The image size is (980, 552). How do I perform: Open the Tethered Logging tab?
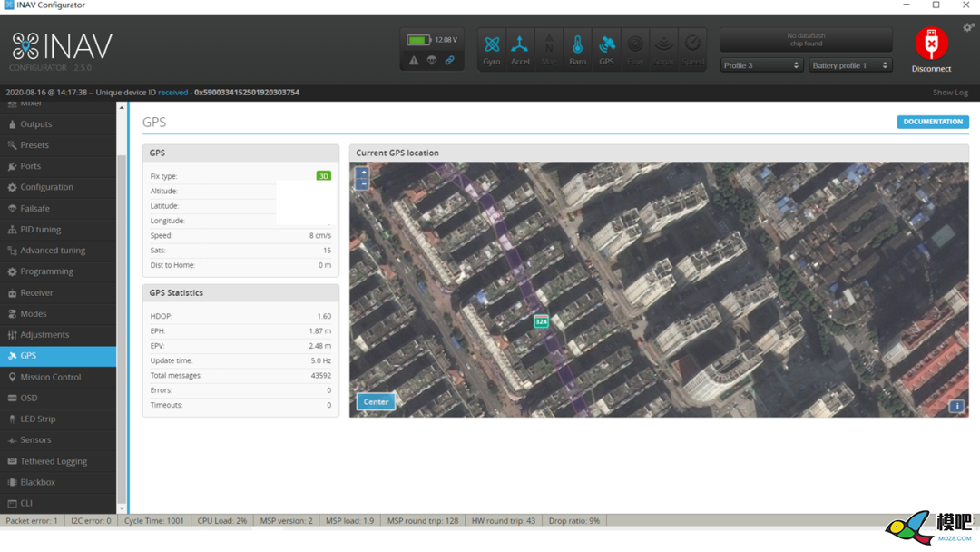pyautogui.click(x=58, y=461)
